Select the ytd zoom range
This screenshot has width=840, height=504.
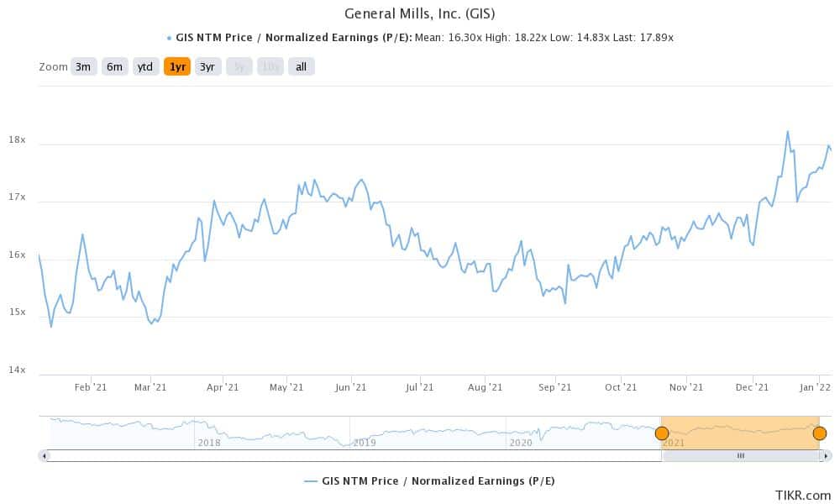pos(145,67)
